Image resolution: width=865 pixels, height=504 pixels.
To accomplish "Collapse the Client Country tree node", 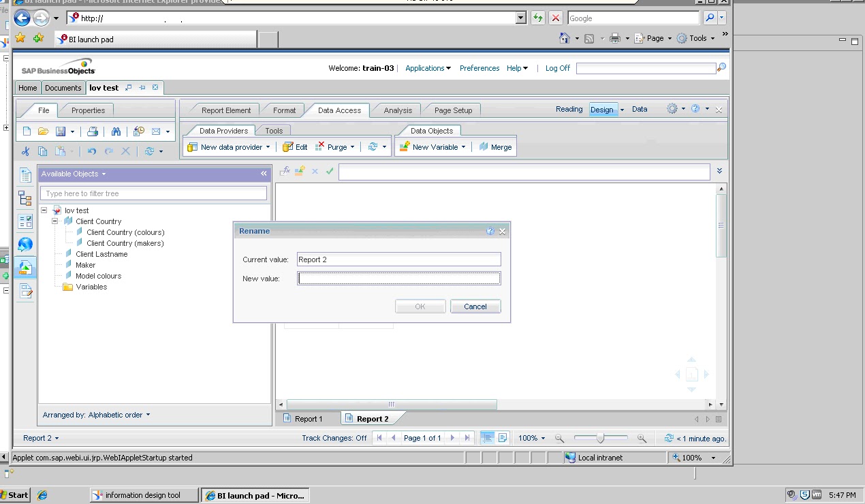I will pos(54,221).
